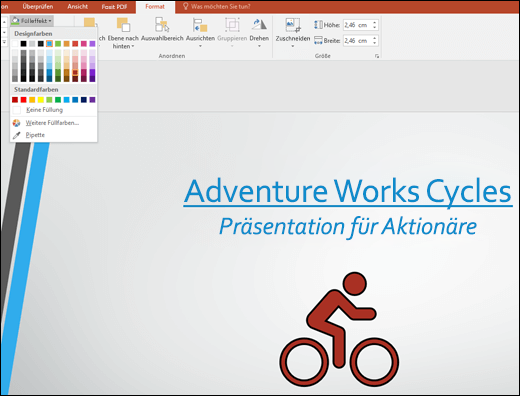Pick pink design color in top row
The width and height of the screenshot is (520, 396).
tap(84, 44)
